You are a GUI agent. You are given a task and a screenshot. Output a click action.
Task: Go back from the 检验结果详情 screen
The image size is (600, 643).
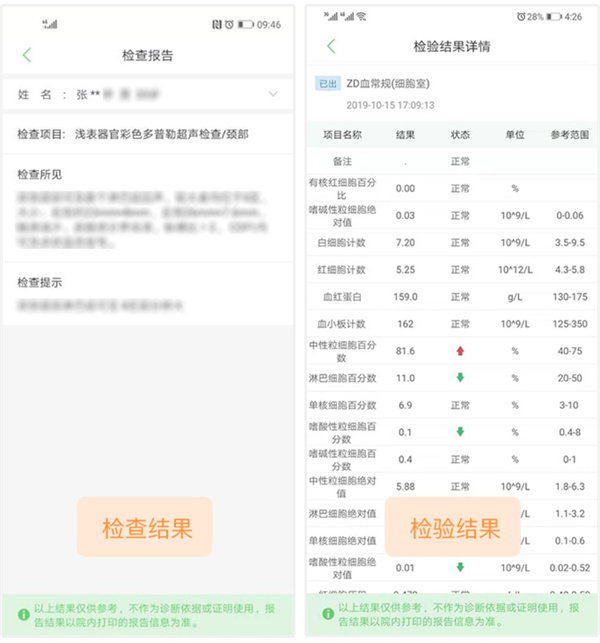coord(331,46)
